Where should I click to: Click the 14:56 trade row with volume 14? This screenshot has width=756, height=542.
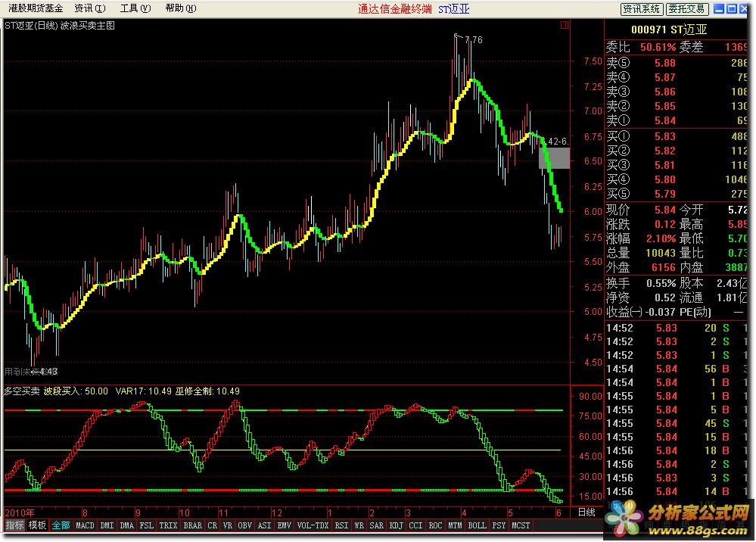676,492
